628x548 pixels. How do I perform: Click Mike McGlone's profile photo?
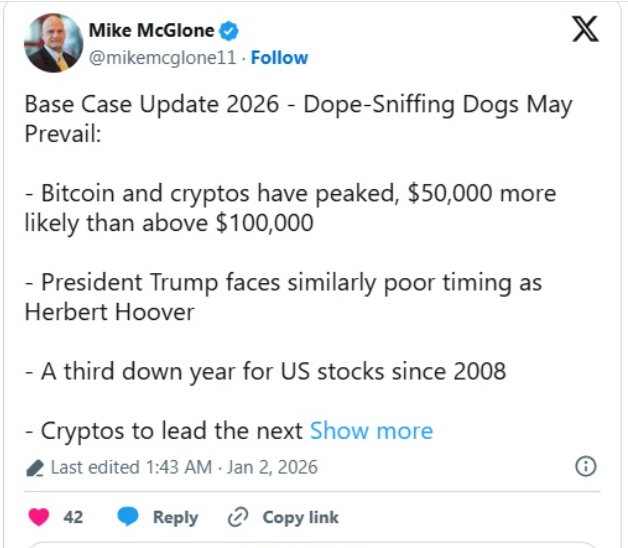[52, 44]
